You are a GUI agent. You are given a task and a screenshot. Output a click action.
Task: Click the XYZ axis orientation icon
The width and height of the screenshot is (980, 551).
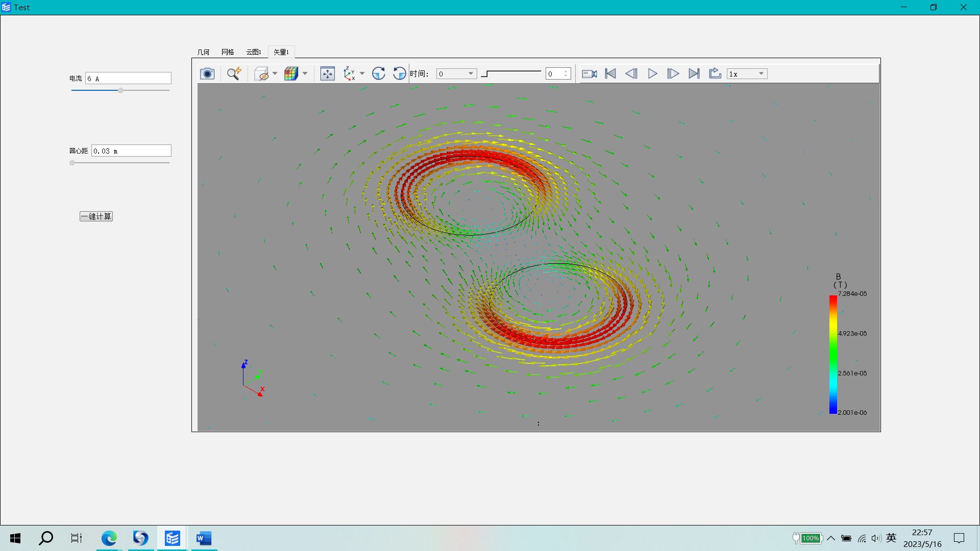349,74
